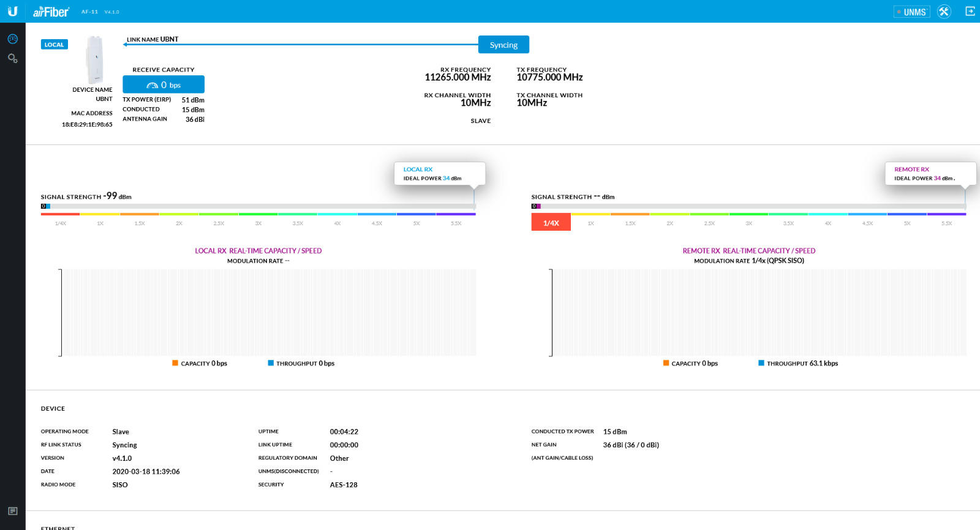This screenshot has height=530, width=980.
Task: Click the Local RX capacity chart area
Action: click(269, 312)
